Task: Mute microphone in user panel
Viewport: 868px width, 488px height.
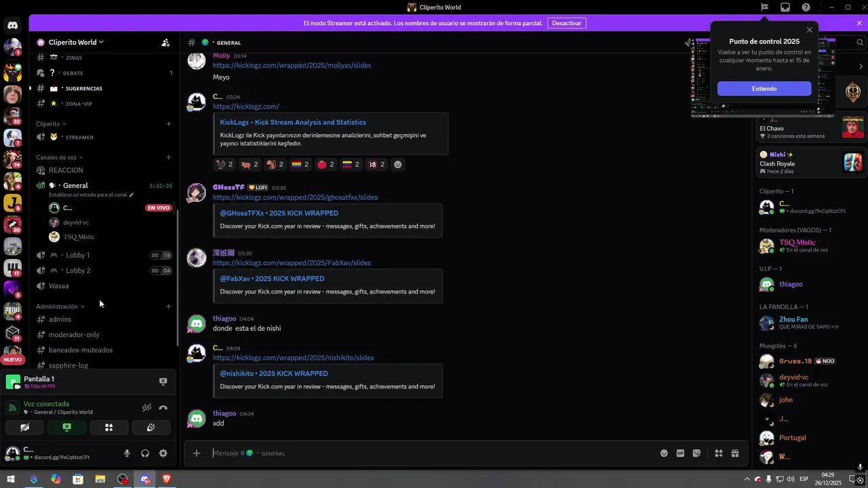Action: (x=127, y=453)
